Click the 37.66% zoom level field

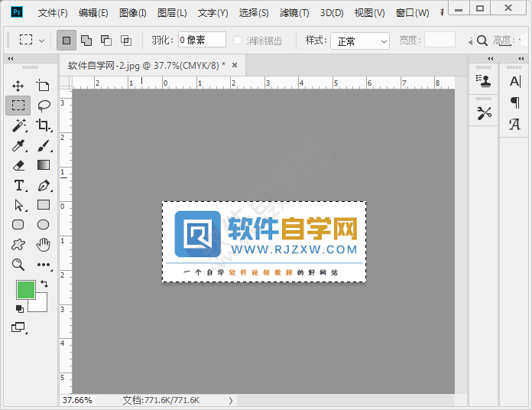pos(78,400)
